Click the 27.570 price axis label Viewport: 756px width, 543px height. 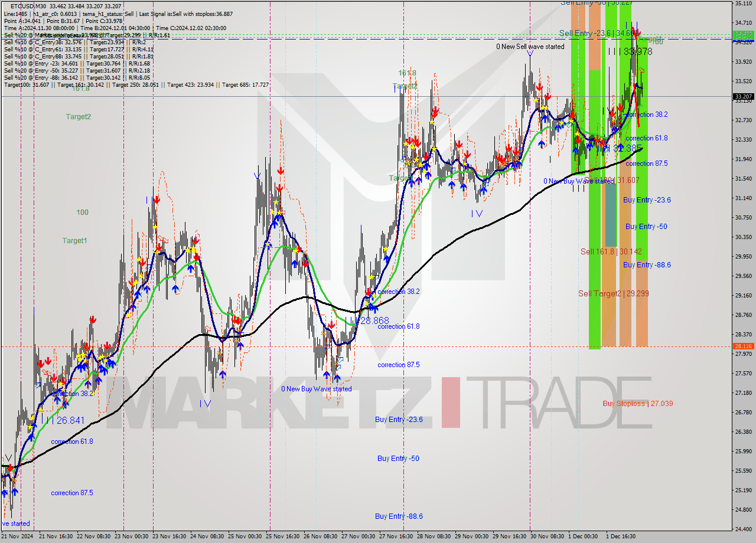tap(743, 373)
